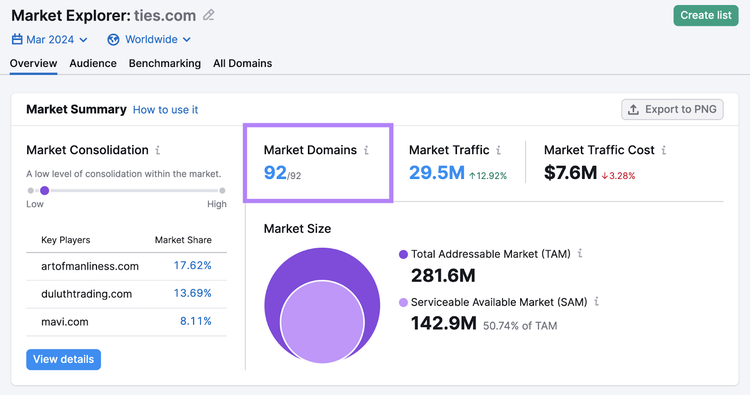
Task: Click the 29.5M market traffic value
Action: click(437, 173)
